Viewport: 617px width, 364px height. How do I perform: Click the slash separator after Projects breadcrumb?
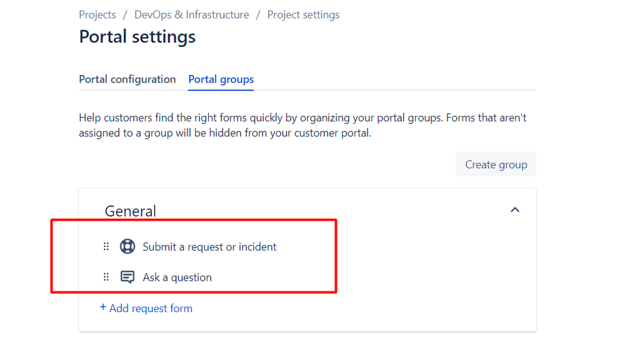(125, 15)
